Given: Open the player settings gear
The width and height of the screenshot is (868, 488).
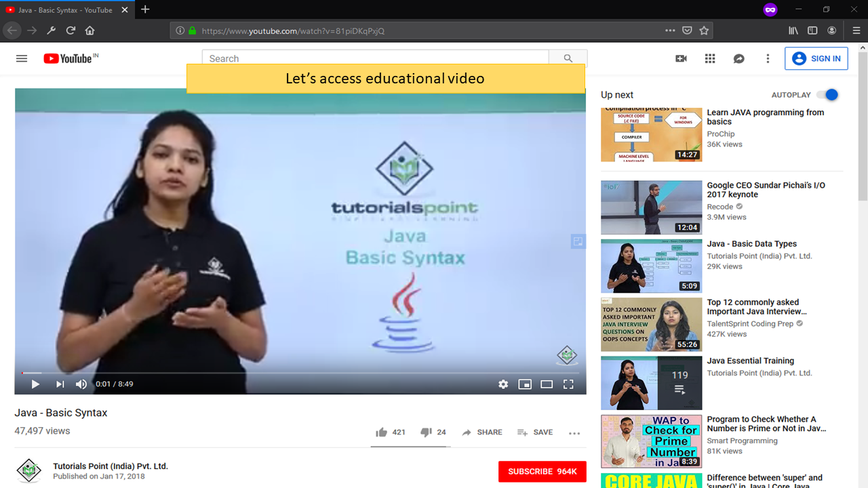Looking at the screenshot, I should click(503, 384).
